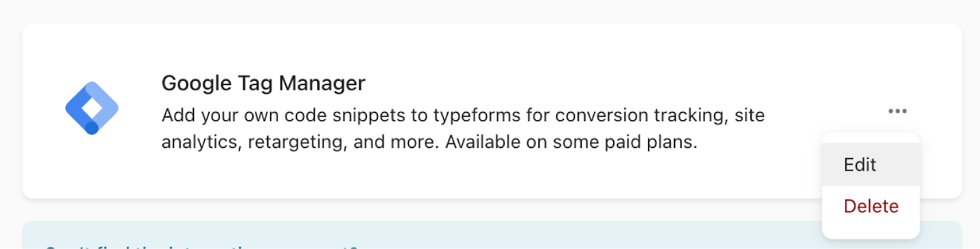Viewport: 980px width, 249px height.
Task: Click the Google Tag Manager title
Action: [263, 83]
